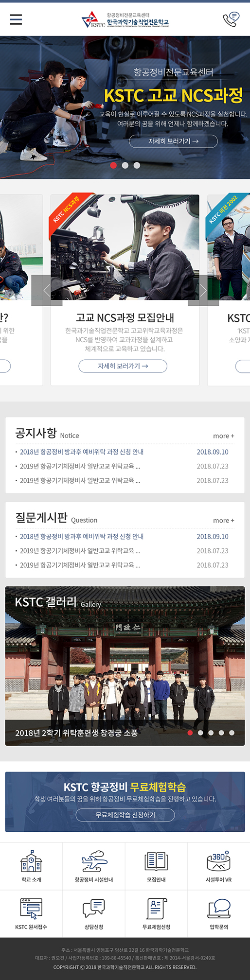Open the hamburger menu
This screenshot has height=980, width=250.
click(16, 19)
